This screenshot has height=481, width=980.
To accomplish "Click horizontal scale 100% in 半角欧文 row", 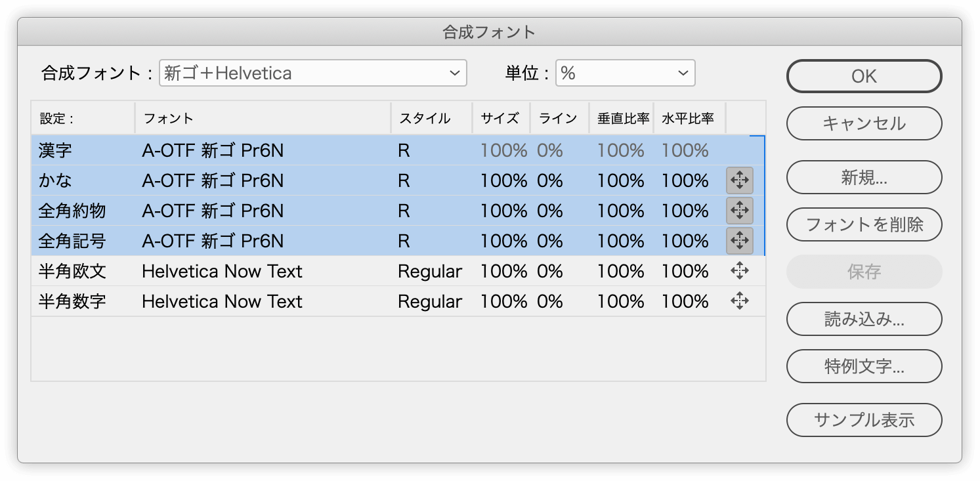I will [685, 271].
